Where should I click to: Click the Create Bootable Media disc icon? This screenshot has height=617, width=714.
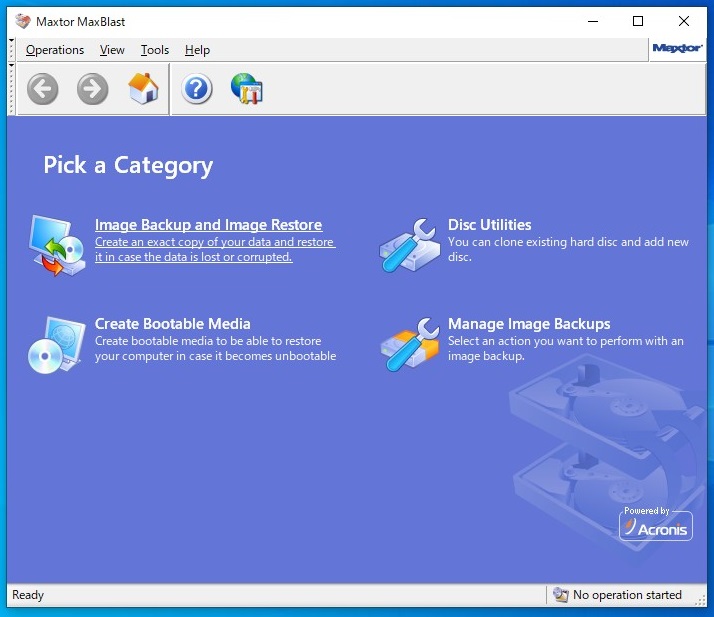[x=56, y=345]
